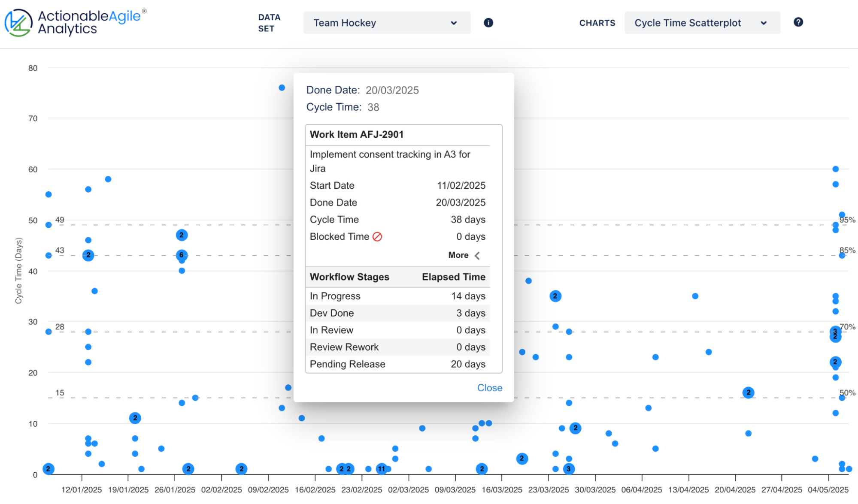858x504 pixels.
Task: Click the red Blocked Time icon
Action: (377, 237)
